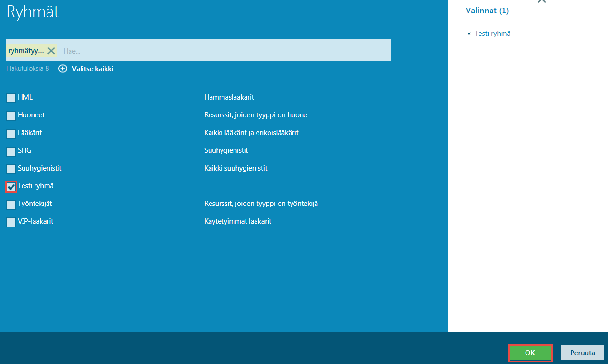Viewport: 608px width, 364px height.
Task: Check the Suuhygienistit checkbox
Action: coord(11,169)
